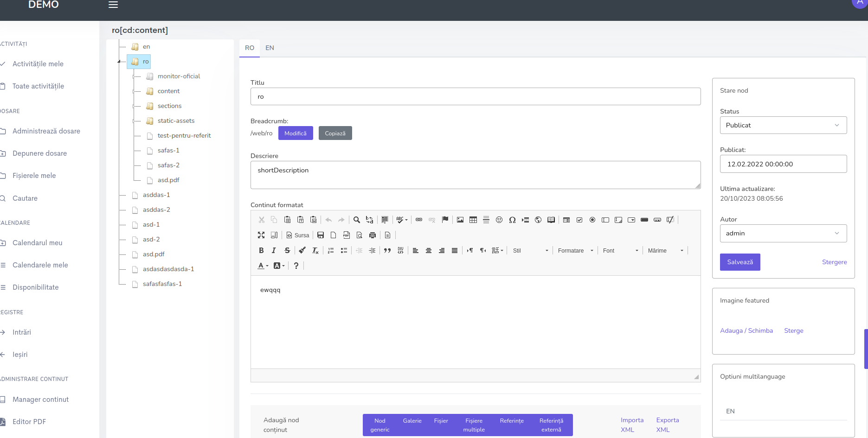Open the Autor dropdown showing admin
Image resolution: width=868 pixels, height=438 pixels.
click(x=783, y=234)
